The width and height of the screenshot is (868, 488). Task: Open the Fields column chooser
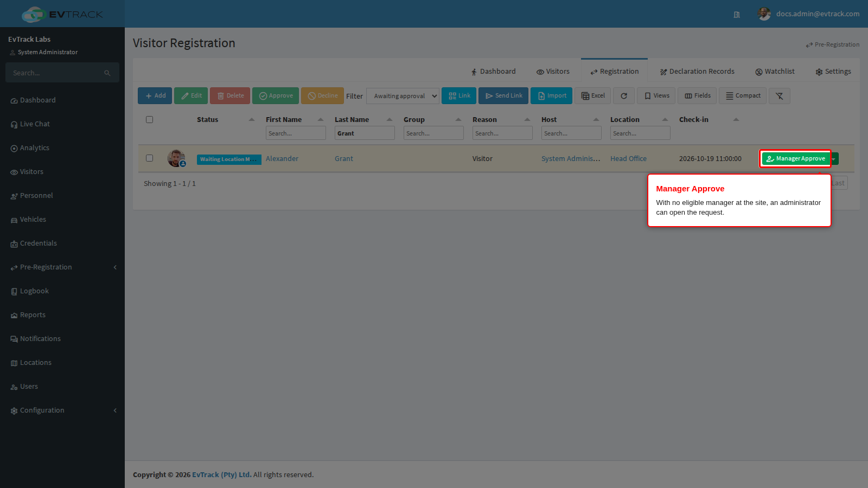point(697,96)
